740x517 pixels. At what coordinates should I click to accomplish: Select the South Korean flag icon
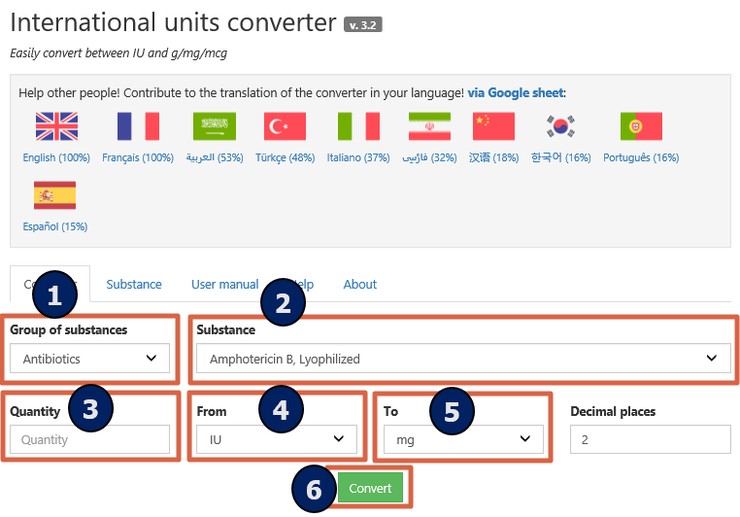click(561, 126)
